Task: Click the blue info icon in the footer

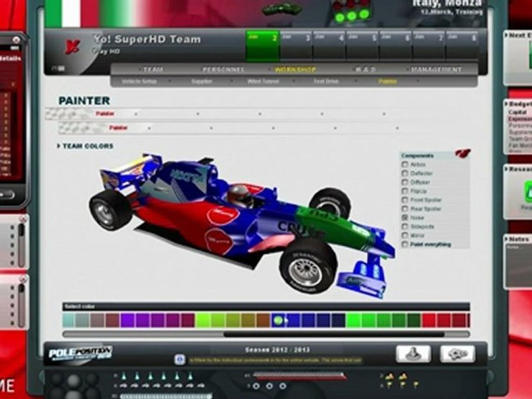Action: [180, 360]
